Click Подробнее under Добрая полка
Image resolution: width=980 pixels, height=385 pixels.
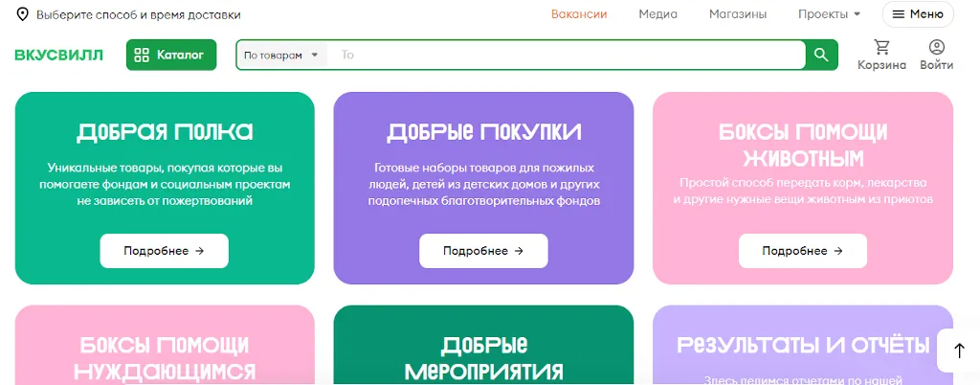164,251
